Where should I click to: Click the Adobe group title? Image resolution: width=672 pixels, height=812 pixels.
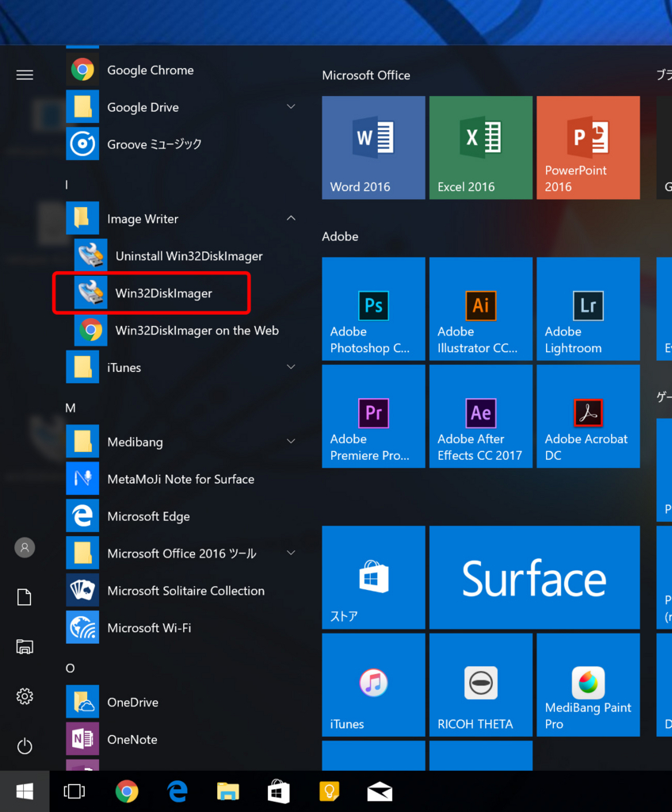(340, 236)
